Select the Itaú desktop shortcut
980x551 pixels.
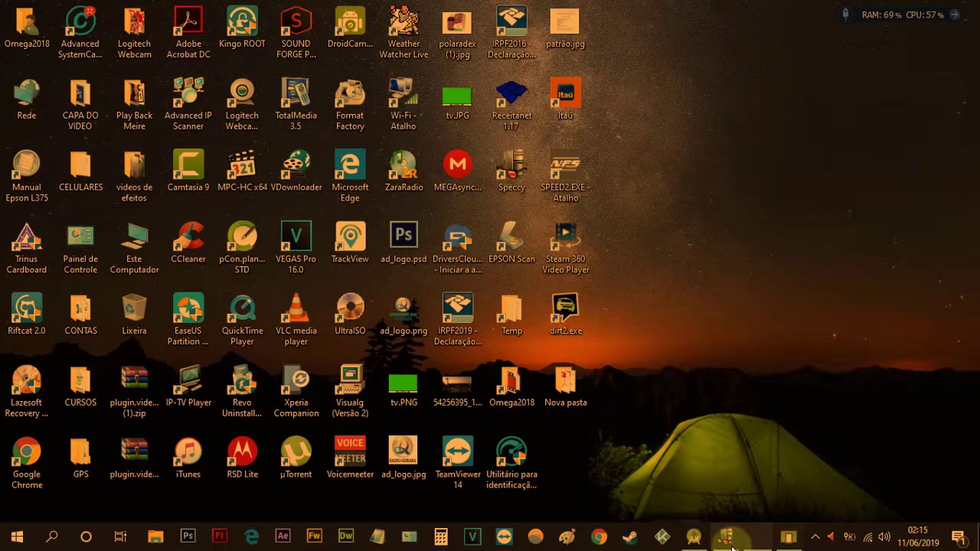tap(566, 99)
